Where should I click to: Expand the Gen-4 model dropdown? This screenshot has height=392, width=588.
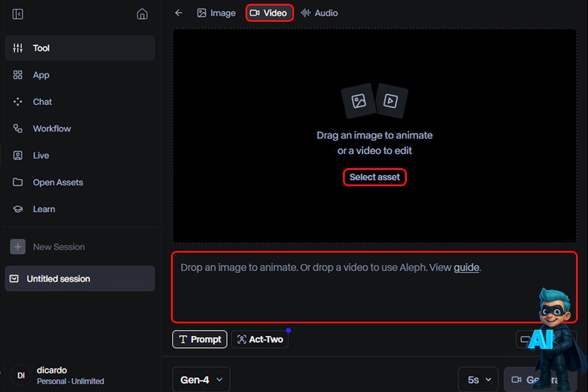(201, 379)
